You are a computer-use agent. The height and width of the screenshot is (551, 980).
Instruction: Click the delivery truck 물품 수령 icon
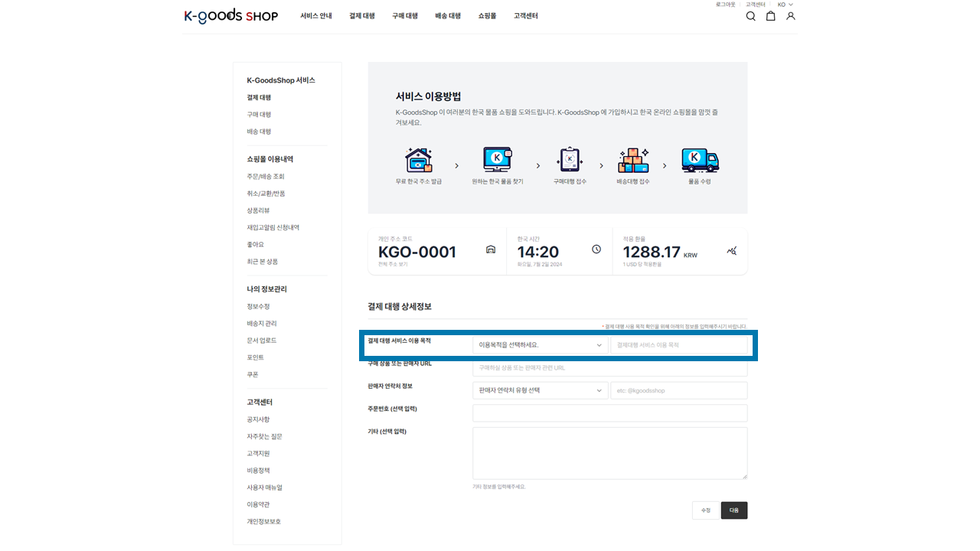700,161
